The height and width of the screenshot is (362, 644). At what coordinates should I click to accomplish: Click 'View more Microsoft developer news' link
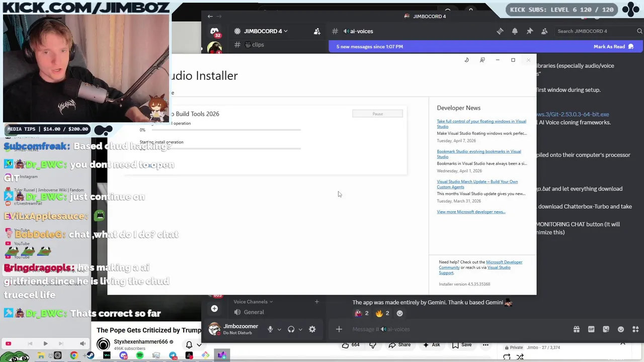coord(471,212)
